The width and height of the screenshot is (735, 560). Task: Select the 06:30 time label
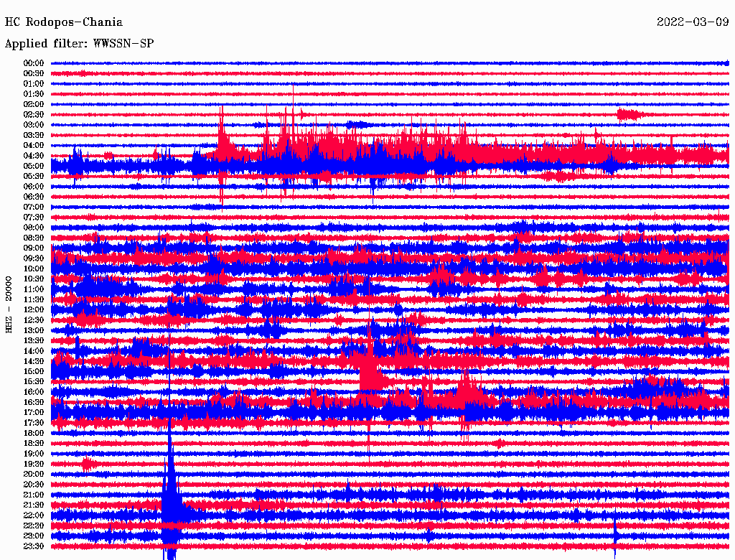tap(34, 197)
